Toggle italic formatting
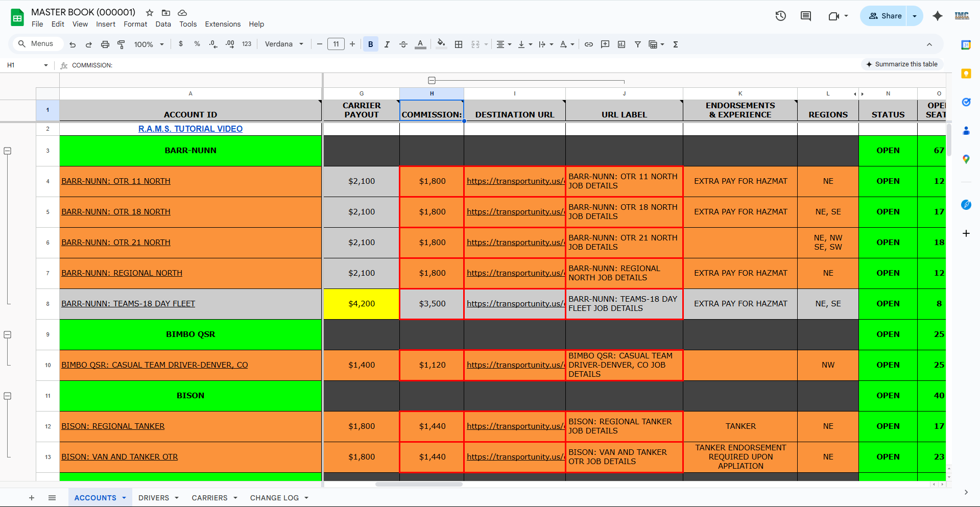 [387, 44]
